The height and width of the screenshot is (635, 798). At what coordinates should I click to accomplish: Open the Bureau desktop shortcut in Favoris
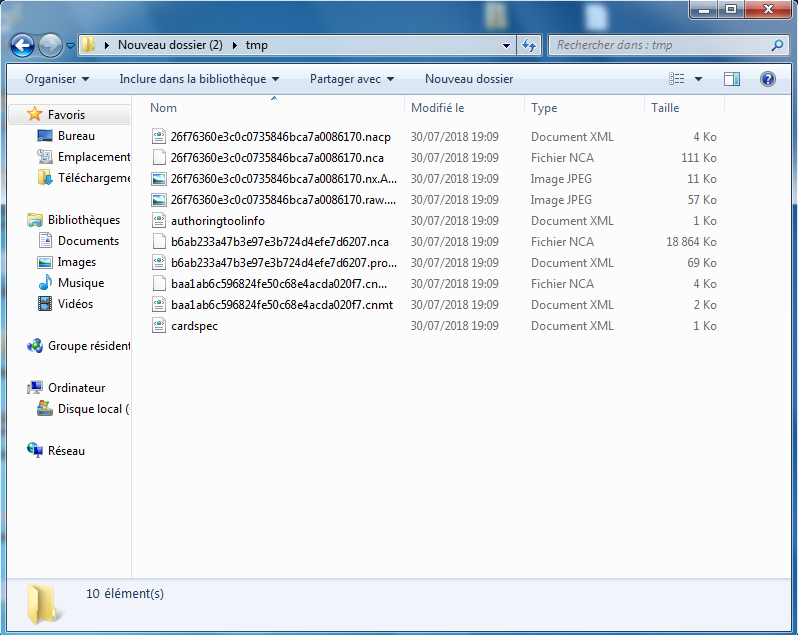tap(76, 136)
